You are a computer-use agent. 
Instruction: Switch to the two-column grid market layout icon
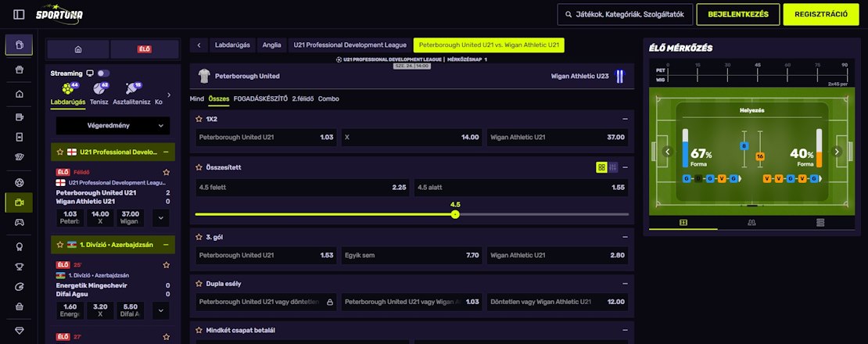(x=601, y=167)
